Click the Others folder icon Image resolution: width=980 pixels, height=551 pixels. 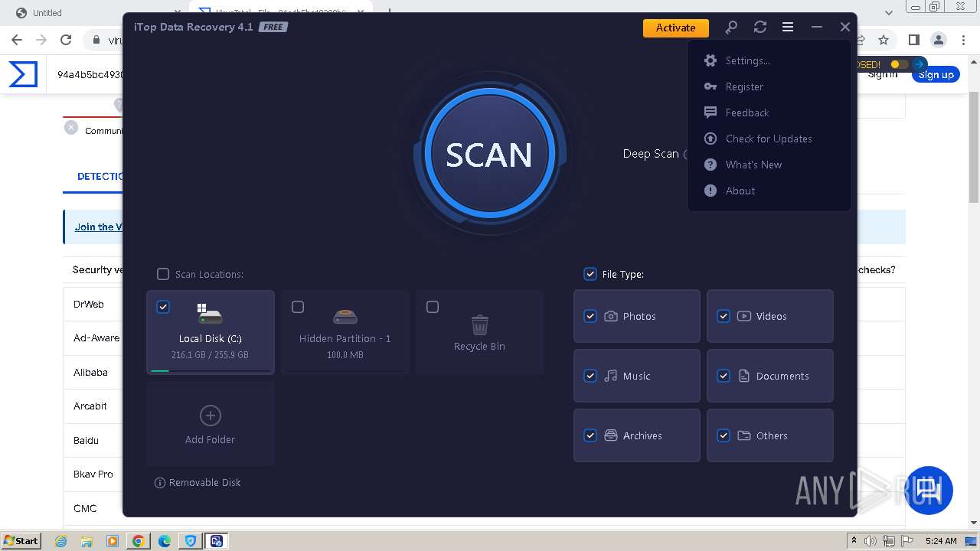click(744, 435)
